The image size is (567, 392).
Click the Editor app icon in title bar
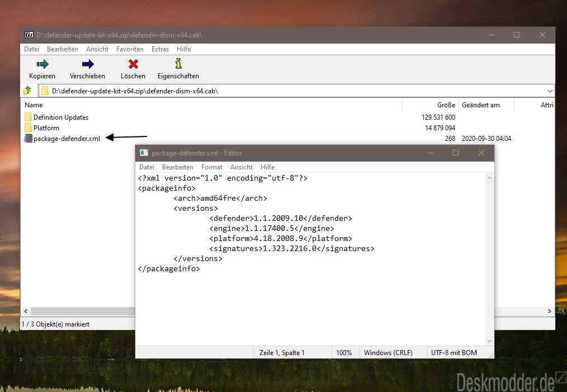coord(144,153)
